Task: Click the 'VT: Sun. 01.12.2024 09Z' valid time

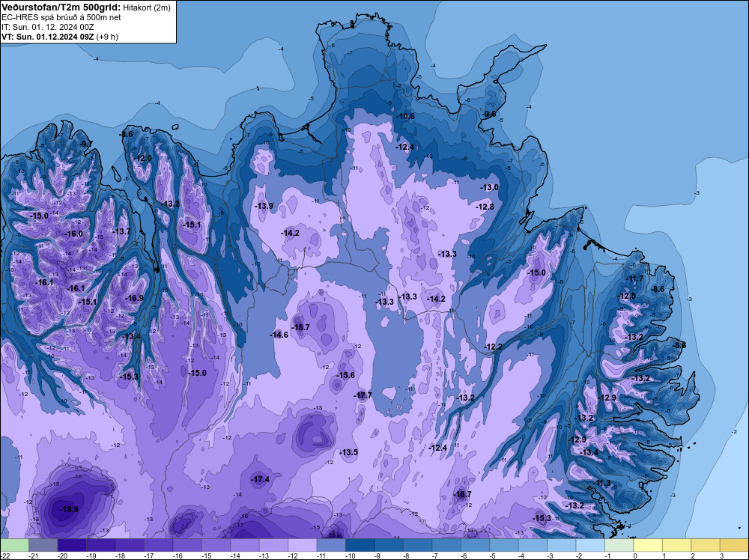Action: 48,37
